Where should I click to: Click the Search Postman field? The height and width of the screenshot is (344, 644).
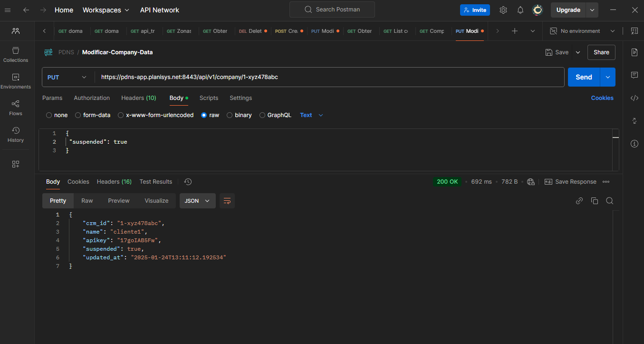(332, 10)
